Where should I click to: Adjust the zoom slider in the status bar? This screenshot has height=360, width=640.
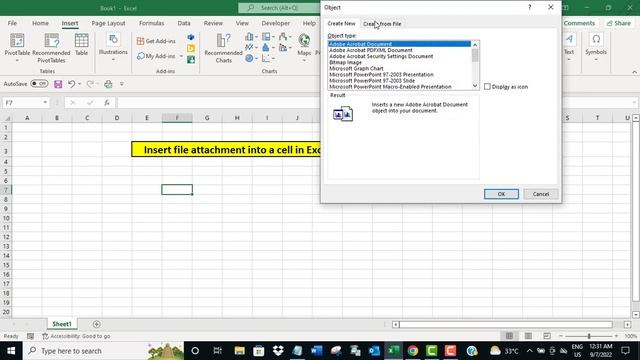click(x=589, y=336)
